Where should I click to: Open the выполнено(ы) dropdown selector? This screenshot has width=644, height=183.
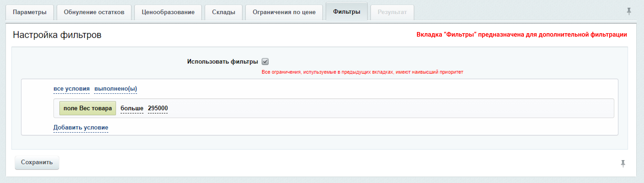[x=116, y=89]
